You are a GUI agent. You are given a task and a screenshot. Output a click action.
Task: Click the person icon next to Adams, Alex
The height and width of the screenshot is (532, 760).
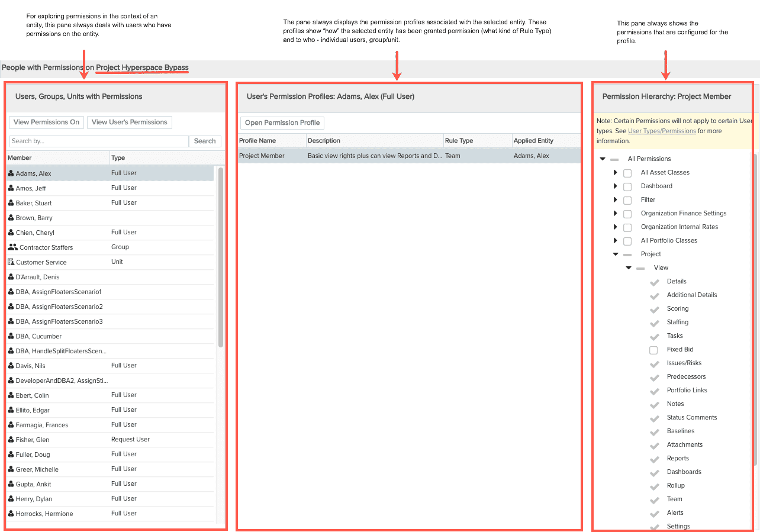[9, 173]
